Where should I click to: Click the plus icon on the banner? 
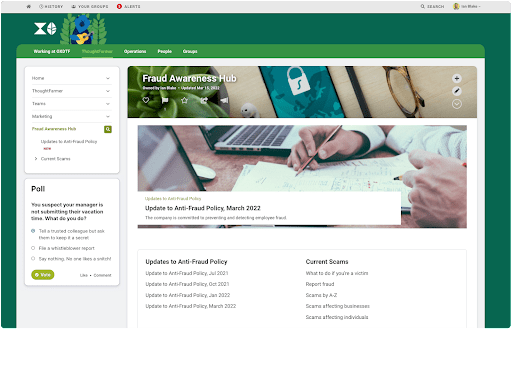pos(457,78)
